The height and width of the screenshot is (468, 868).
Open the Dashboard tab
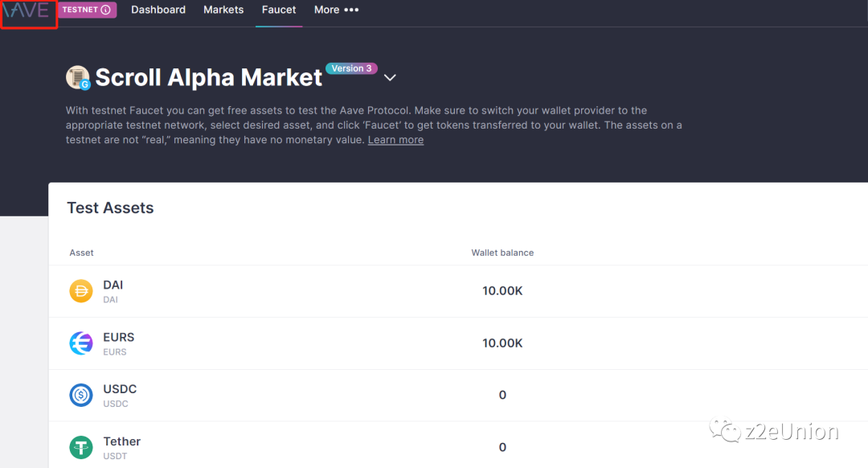click(158, 10)
